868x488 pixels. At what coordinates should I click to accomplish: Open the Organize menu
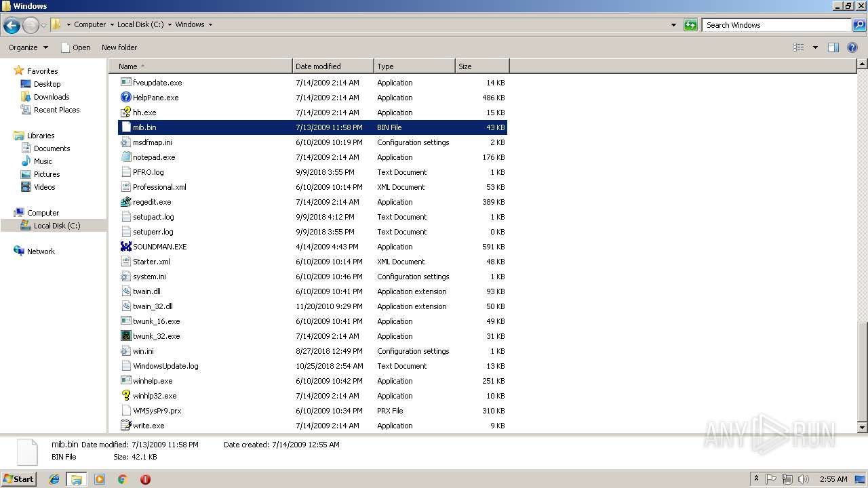point(28,47)
